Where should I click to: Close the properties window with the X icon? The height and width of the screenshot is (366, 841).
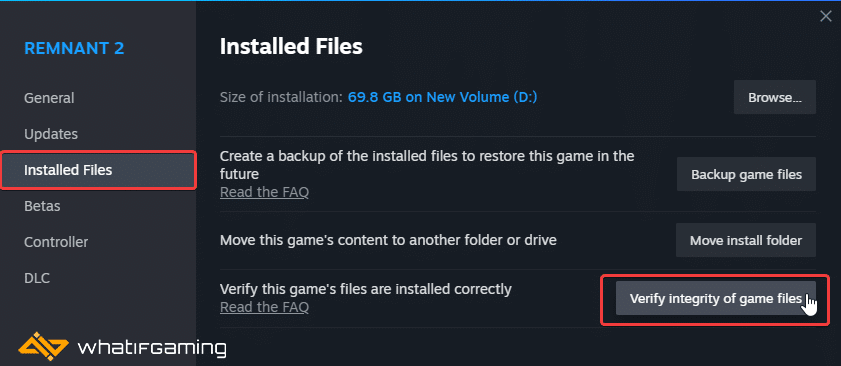[825, 17]
